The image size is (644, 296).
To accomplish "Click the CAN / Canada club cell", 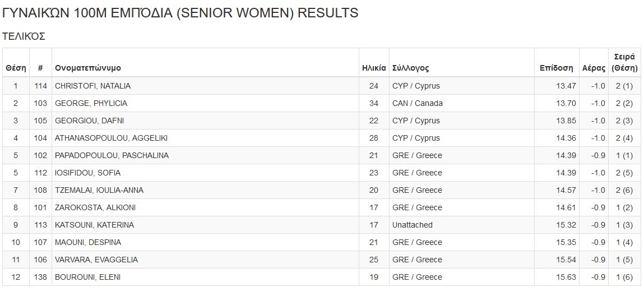I will [x=418, y=103].
